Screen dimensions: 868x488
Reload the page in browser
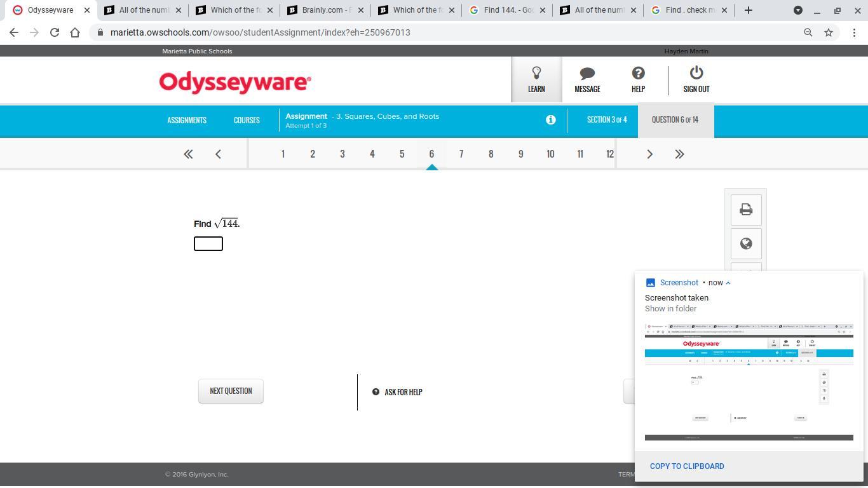55,32
